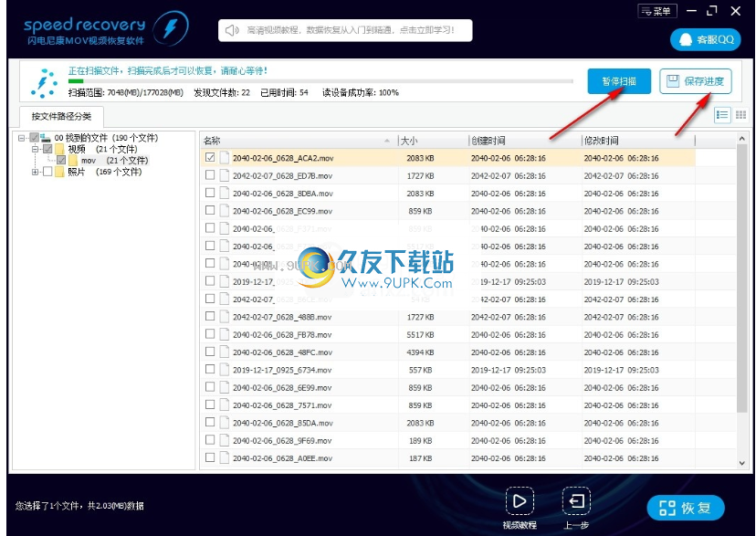The height and width of the screenshot is (536, 756).
Task: Expand the 照片 folder node
Action: point(35,172)
